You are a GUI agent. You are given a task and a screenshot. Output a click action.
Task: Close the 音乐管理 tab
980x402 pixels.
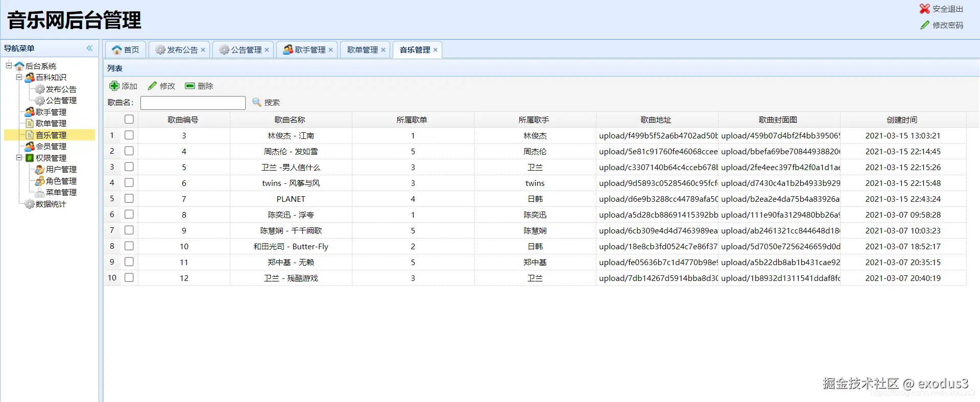tap(435, 50)
